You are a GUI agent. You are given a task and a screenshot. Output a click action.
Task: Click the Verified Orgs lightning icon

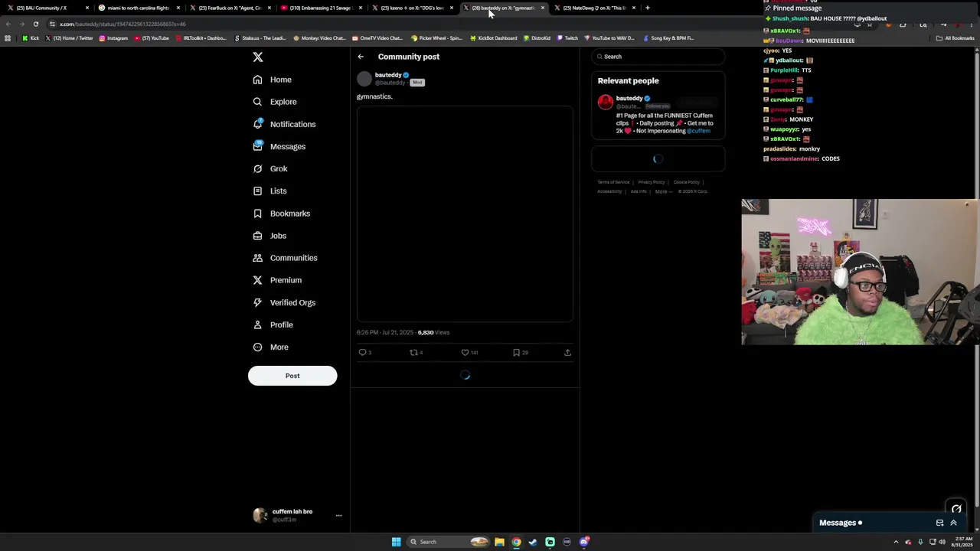click(x=257, y=302)
